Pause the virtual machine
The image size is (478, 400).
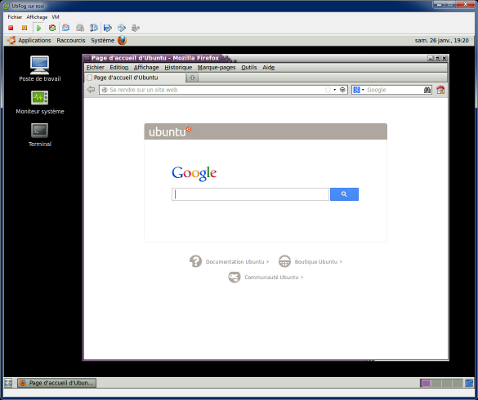click(24, 28)
